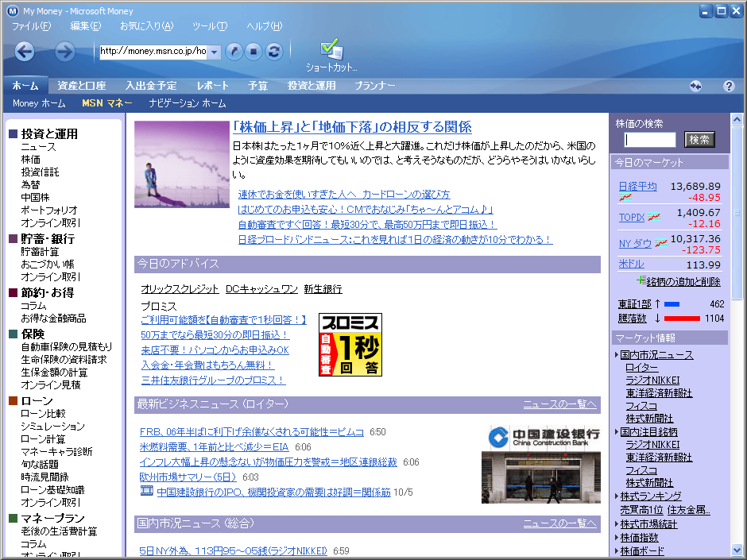Image resolution: width=747 pixels, height=560 pixels.
Task: Expand the 株式ランキング section triangle
Action: 617,496
